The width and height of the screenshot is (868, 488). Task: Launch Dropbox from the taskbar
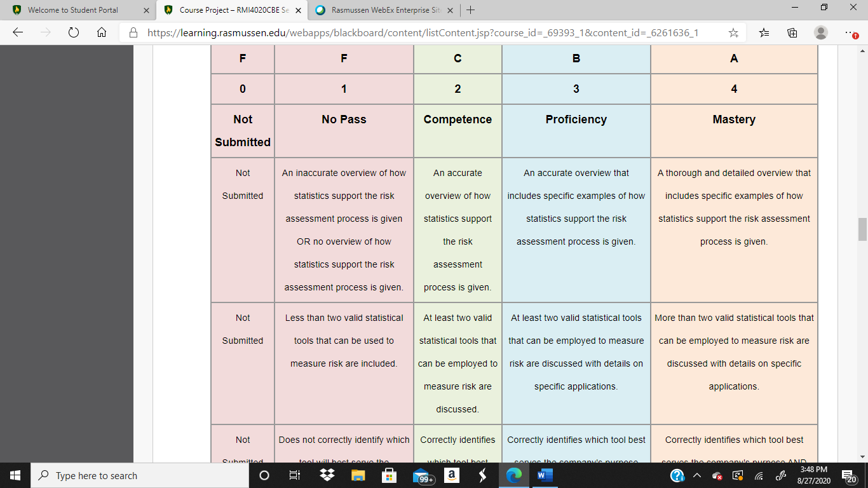[x=327, y=475]
